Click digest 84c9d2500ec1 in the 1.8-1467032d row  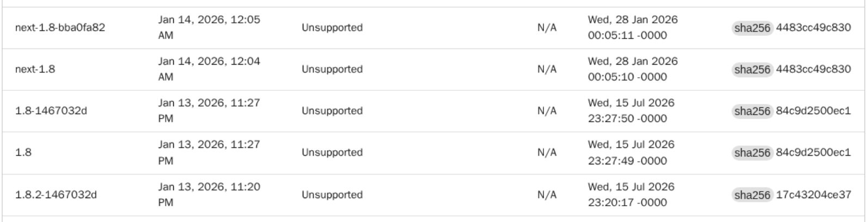[813, 111]
